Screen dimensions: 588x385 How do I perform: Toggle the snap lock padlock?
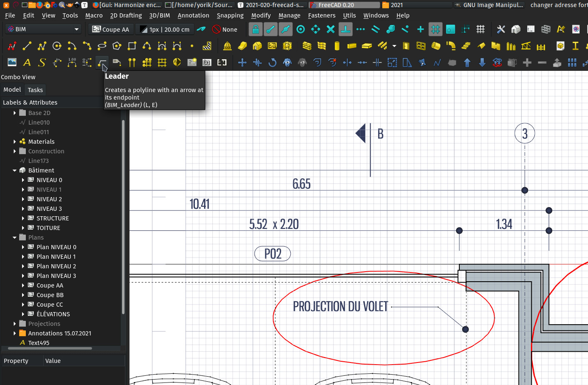coord(255,29)
